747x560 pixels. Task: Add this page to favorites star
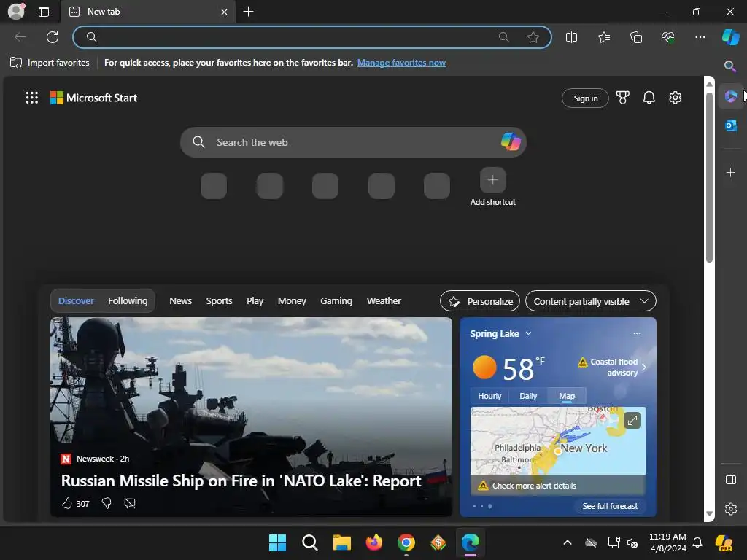(x=533, y=37)
